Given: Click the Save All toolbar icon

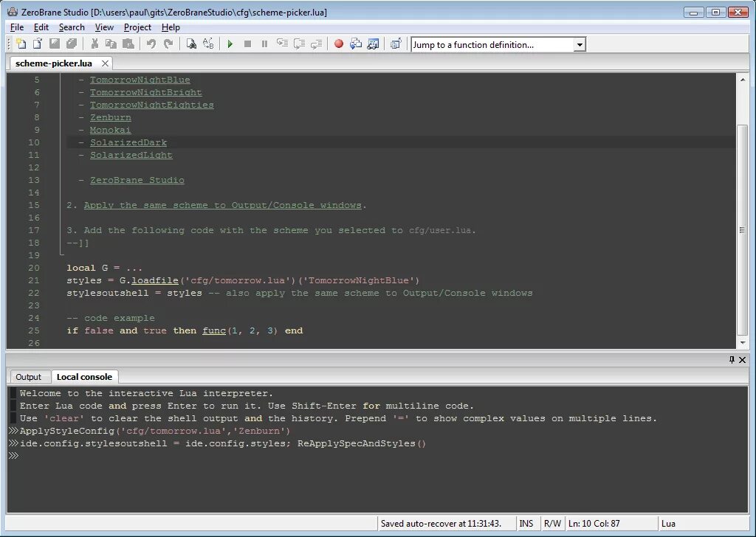Looking at the screenshot, I should pyautogui.click(x=72, y=44).
